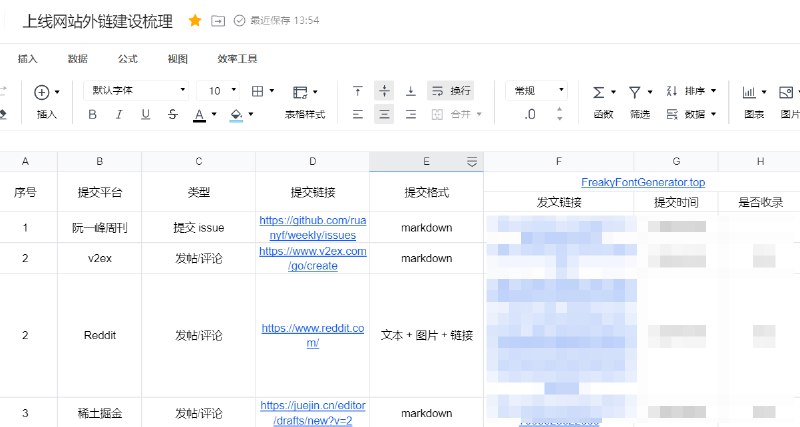
Task: Select the cell 阮一峰周刊
Action: pos(99,228)
